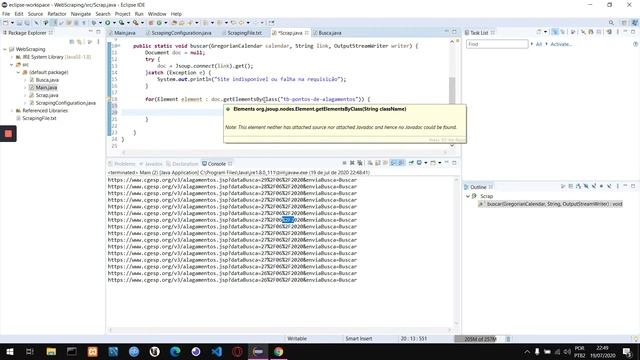Click the Save All toolbar icon
The height and width of the screenshot is (360, 640).
(27, 23)
